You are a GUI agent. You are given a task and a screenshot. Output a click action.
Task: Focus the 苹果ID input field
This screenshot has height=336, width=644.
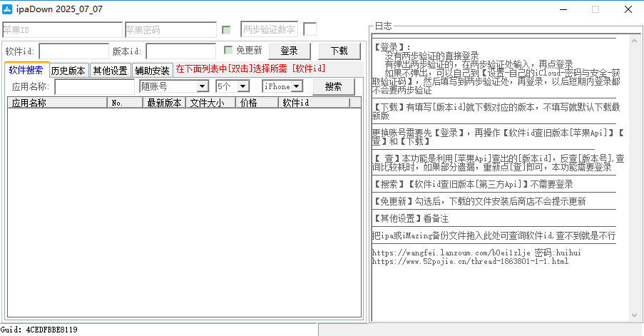pyautogui.click(x=62, y=30)
